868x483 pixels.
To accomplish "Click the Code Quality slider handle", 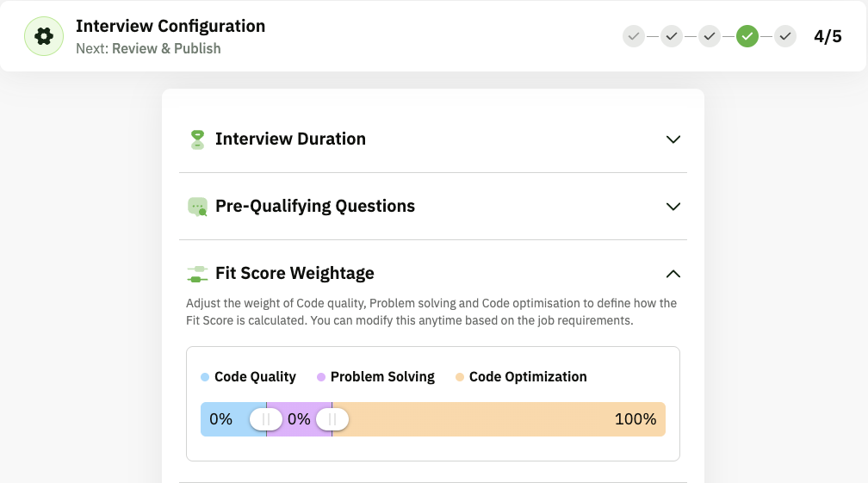I will (x=266, y=419).
